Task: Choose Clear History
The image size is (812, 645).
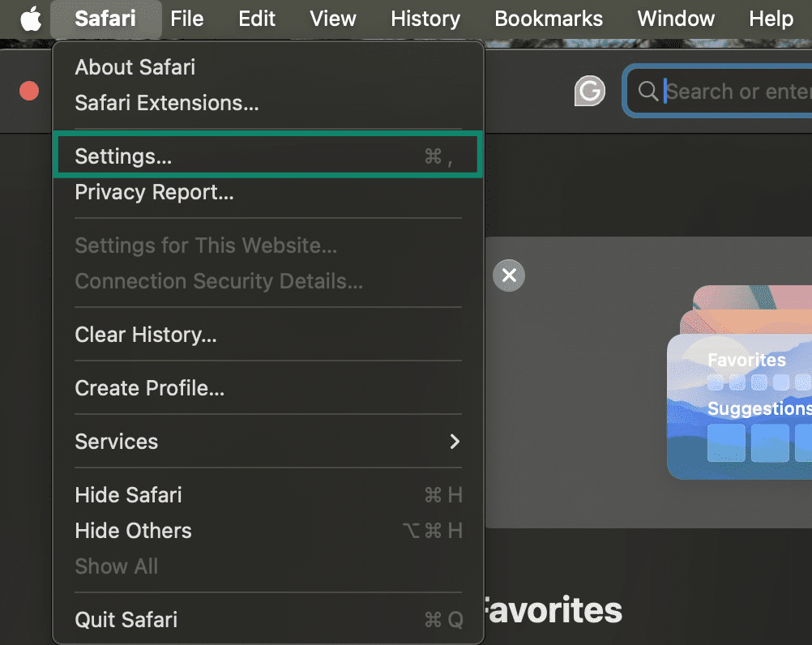Action: coord(146,335)
